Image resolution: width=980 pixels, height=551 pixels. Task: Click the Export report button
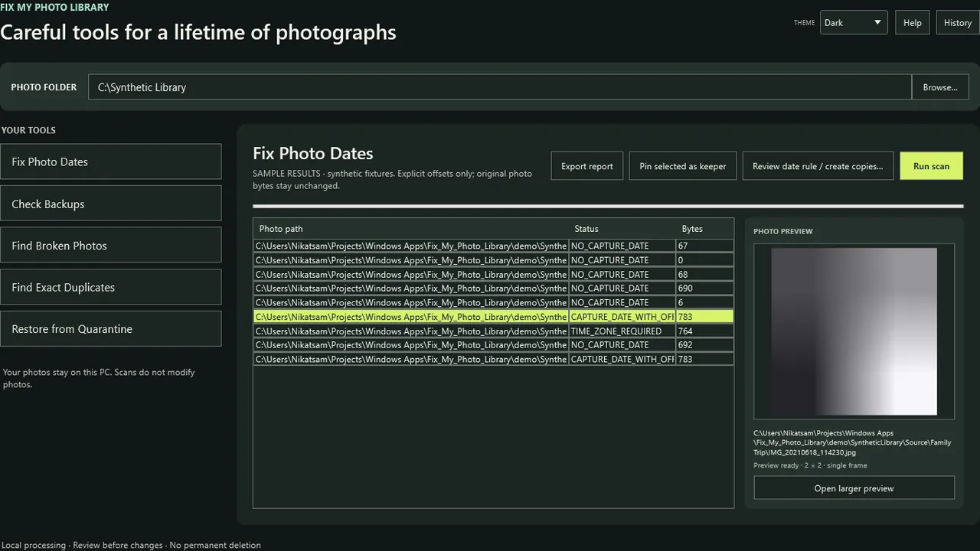pos(587,166)
